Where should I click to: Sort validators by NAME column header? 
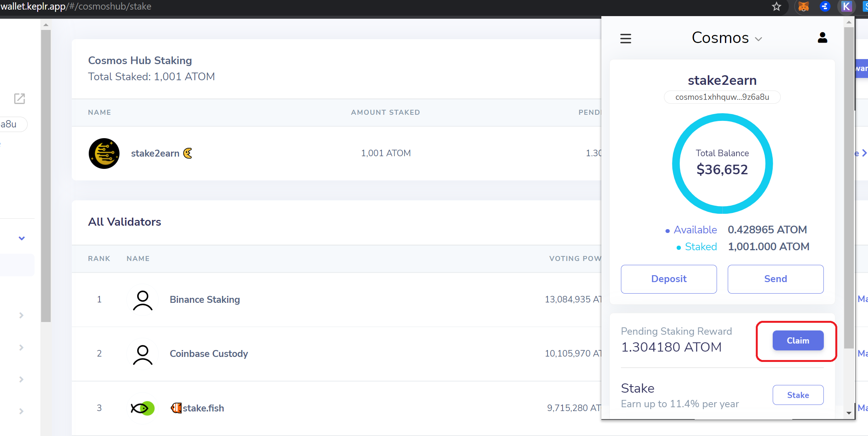[138, 259]
